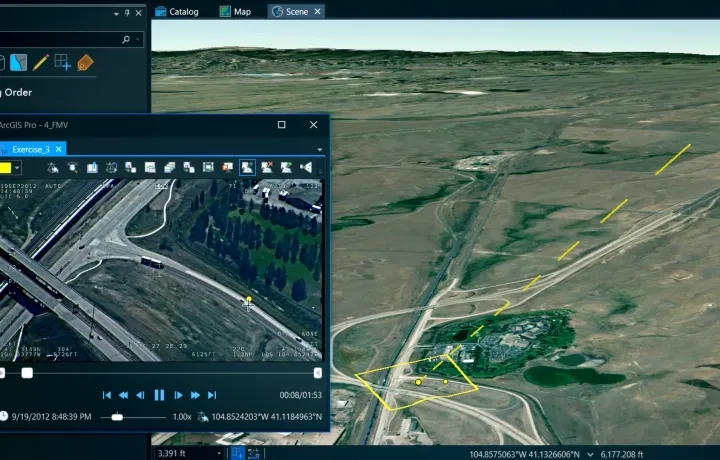This screenshot has height=460, width=720.
Task: Click the 104.8524203°W 41.1184963°N video coordinates
Action: 267,417
